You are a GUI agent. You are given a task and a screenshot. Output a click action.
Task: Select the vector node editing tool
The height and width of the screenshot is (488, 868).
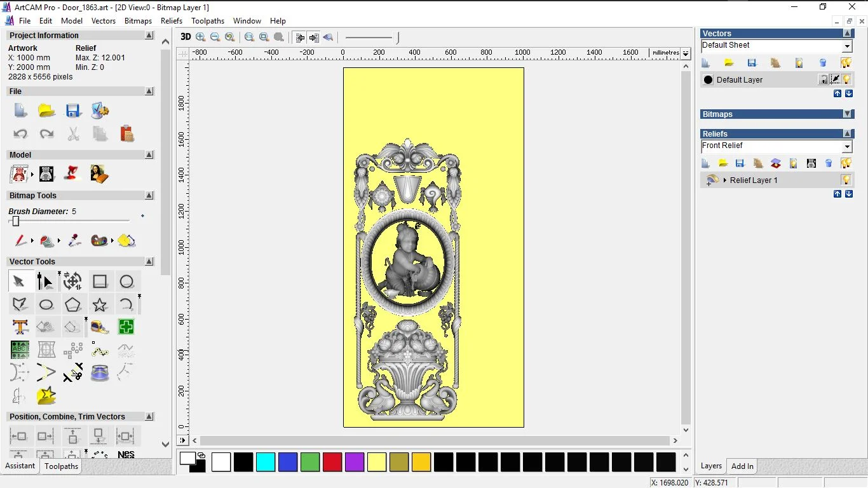click(45, 281)
